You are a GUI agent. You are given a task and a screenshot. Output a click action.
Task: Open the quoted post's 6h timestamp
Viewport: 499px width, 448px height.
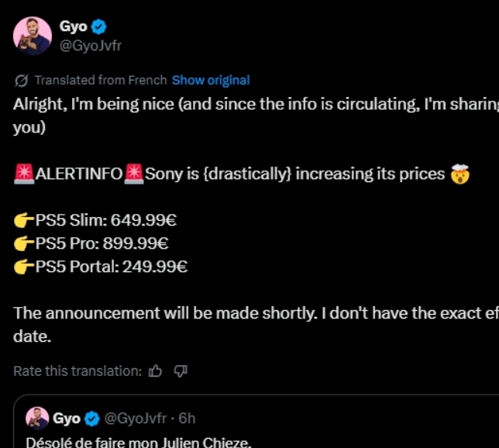click(x=187, y=419)
